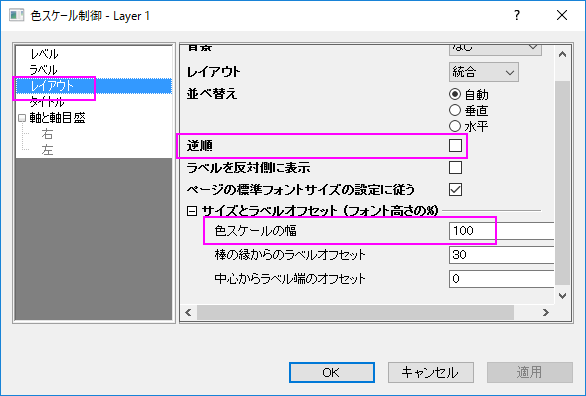Click the help question mark button

(x=517, y=16)
